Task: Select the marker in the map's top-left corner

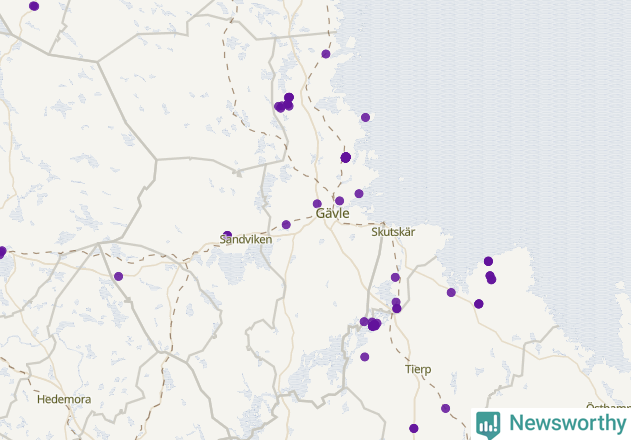Action: (x=34, y=6)
